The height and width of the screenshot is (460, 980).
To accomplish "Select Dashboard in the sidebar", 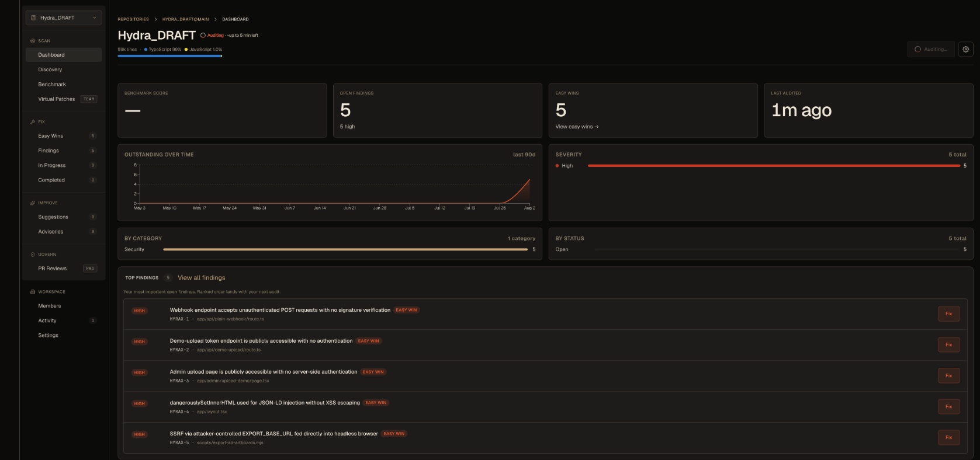I will coord(64,55).
